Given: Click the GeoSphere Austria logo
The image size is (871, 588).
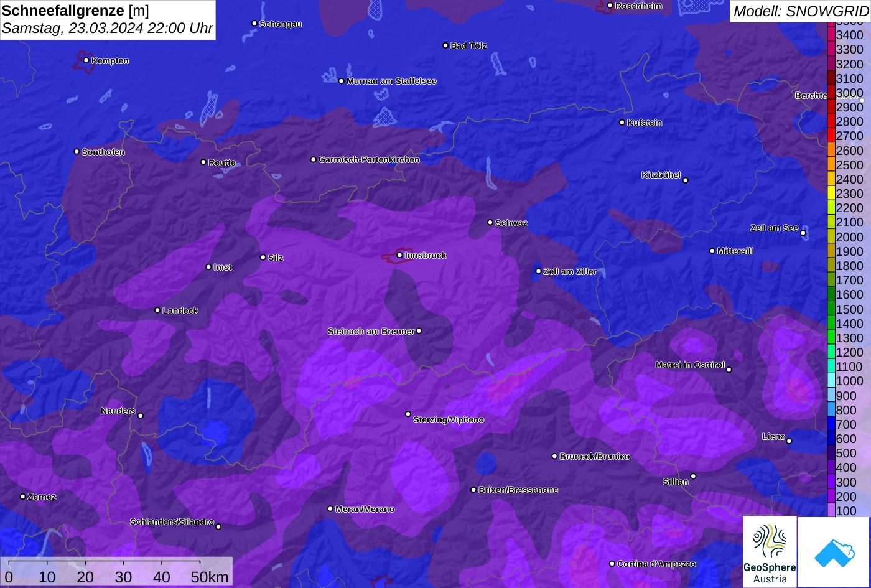Looking at the screenshot, I should point(770,551).
